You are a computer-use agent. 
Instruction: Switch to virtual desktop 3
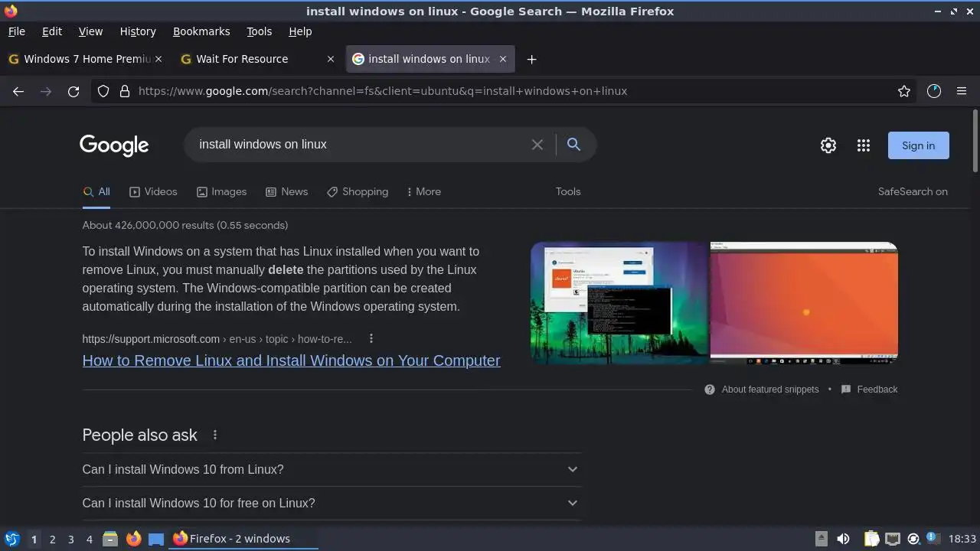click(x=70, y=539)
